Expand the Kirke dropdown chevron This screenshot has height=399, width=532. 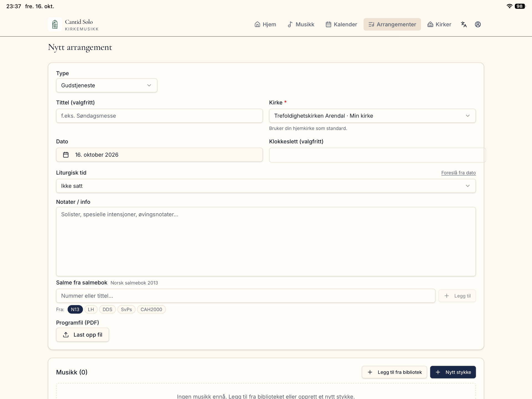pyautogui.click(x=468, y=116)
